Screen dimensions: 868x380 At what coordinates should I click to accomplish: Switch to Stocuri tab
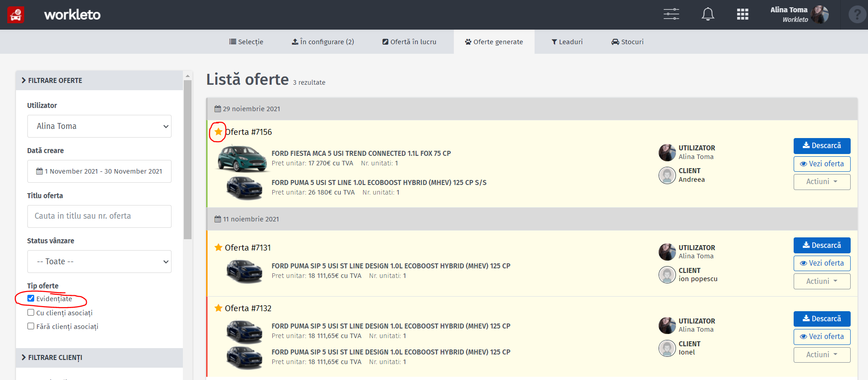pos(627,42)
